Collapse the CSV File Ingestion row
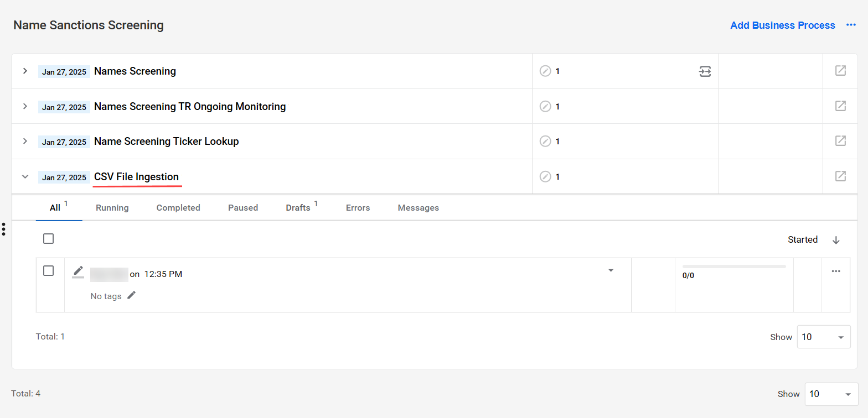 25,177
